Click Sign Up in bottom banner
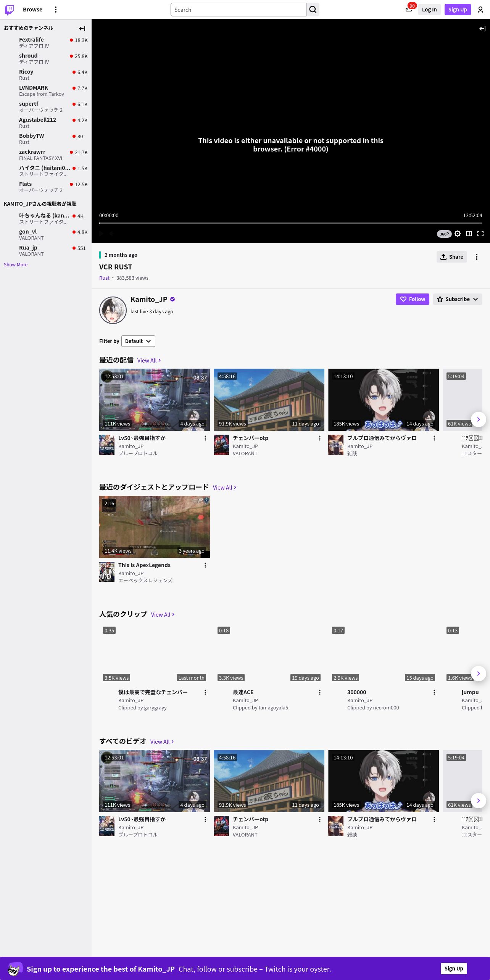This screenshot has height=980, width=490. (x=454, y=969)
